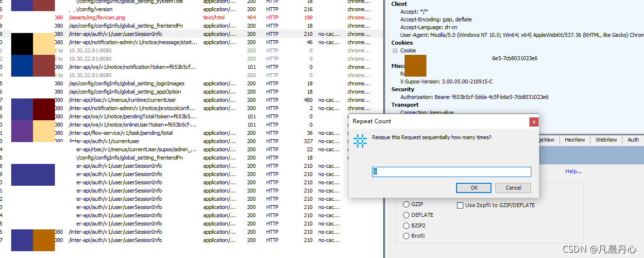Image resolution: width=644 pixels, height=258 pixels.
Task: Close the Repeat Count dialog
Action: click(x=534, y=121)
